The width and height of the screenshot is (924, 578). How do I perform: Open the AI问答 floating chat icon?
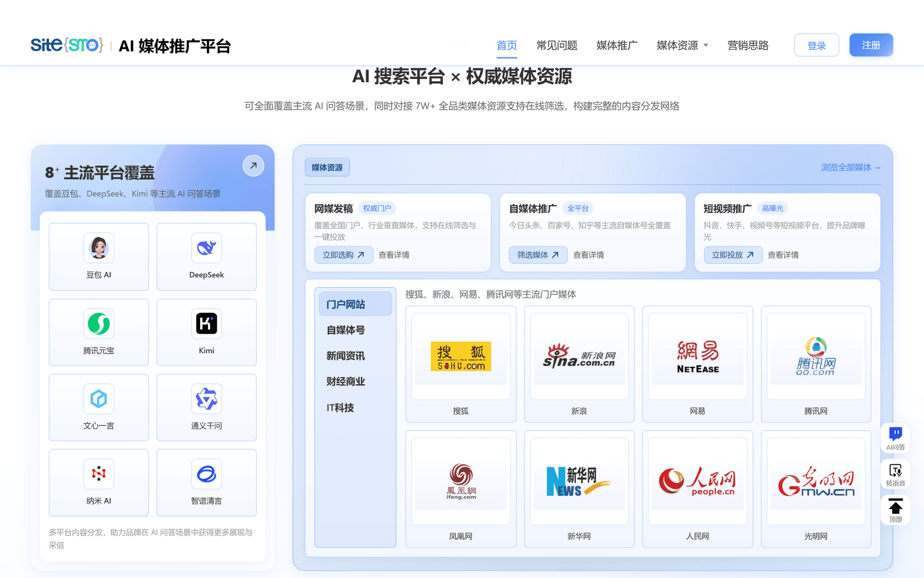[x=896, y=438]
